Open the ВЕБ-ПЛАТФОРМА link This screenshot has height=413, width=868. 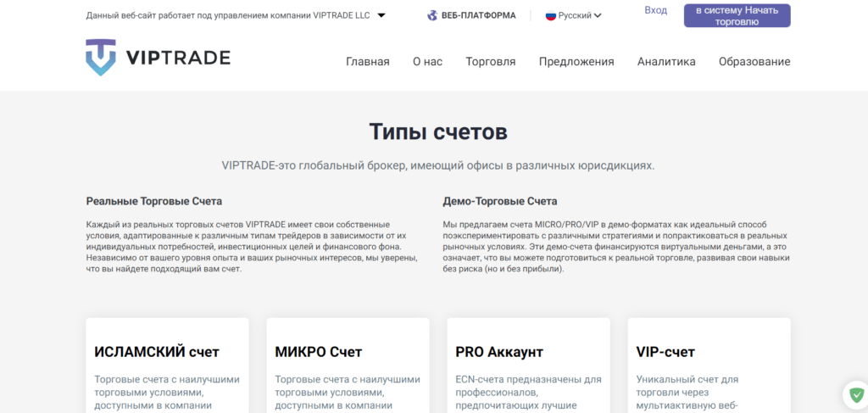click(x=471, y=15)
